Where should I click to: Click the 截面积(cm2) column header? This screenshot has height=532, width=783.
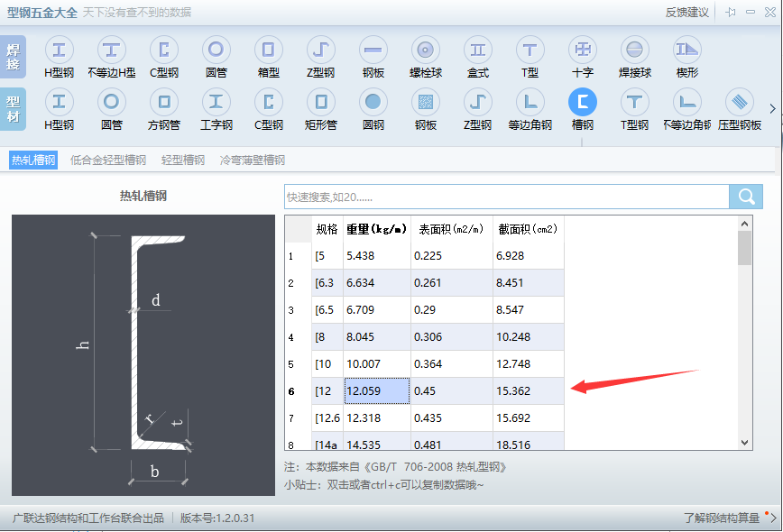pyautogui.click(x=528, y=229)
